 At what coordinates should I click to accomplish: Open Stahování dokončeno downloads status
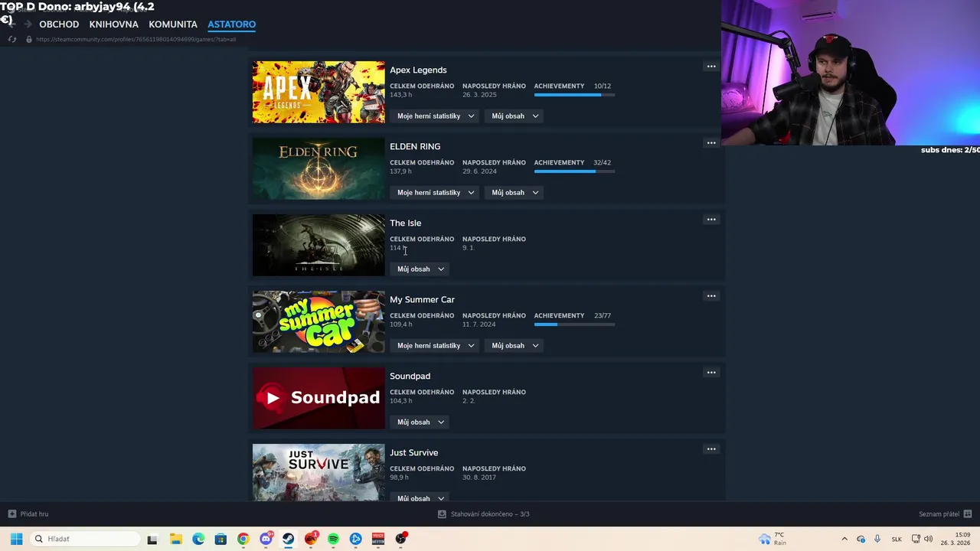click(x=490, y=514)
